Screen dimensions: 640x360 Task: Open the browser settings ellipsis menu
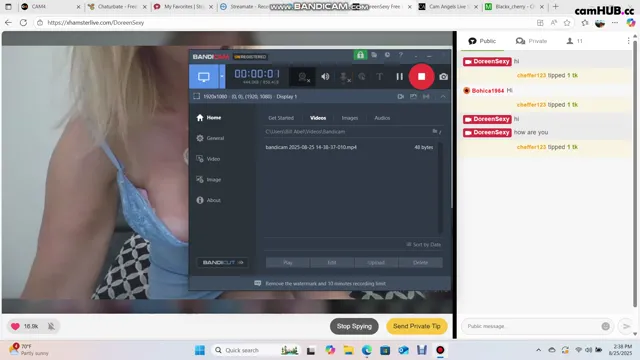(x=615, y=23)
